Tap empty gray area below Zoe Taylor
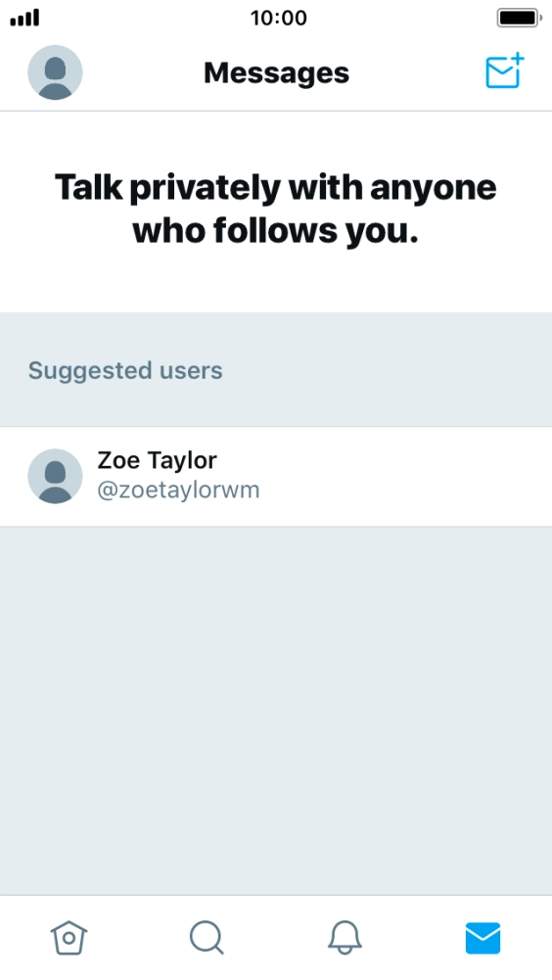This screenshot has width=552, height=980. coord(276,711)
